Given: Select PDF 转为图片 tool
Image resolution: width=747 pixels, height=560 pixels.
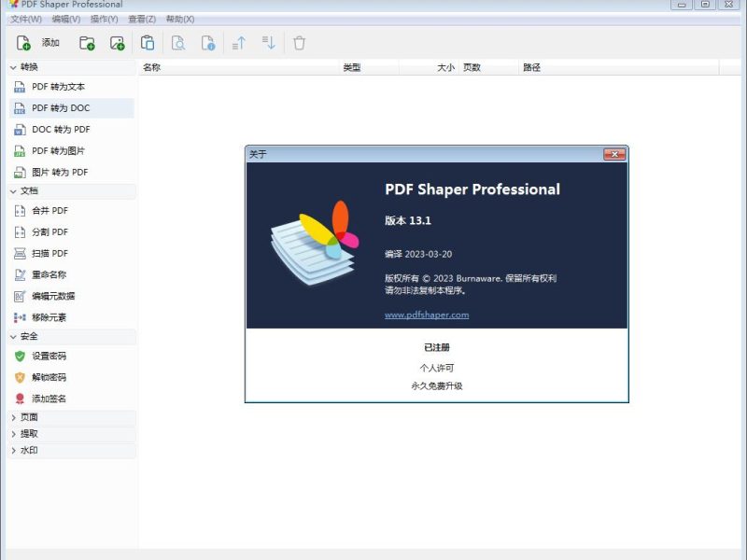Looking at the screenshot, I should point(72,151).
